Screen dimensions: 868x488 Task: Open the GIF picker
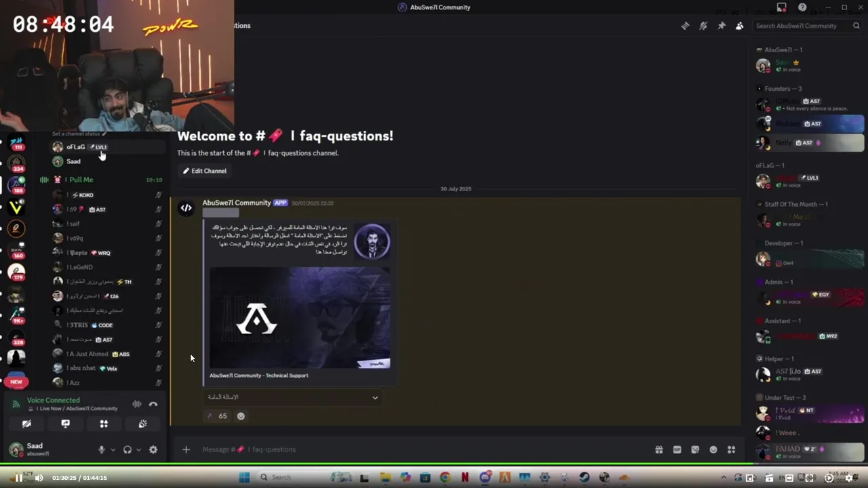click(x=677, y=449)
